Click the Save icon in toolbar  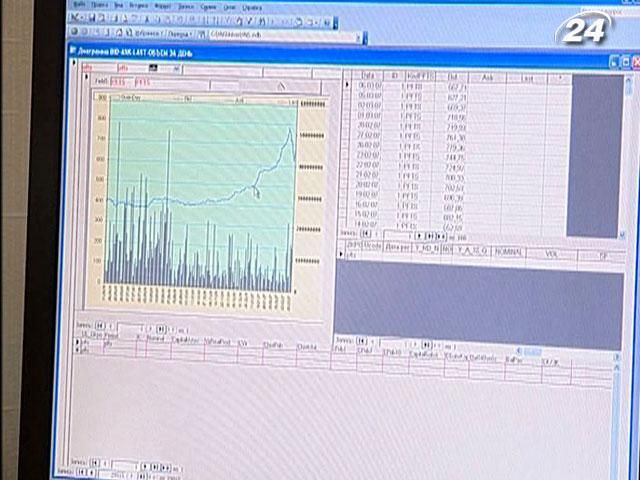(93, 18)
